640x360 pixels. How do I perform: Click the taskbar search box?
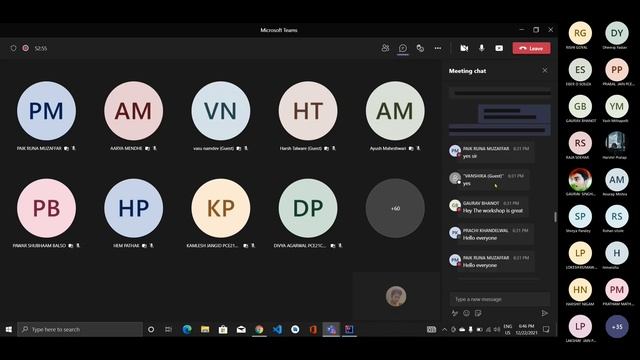(x=80, y=329)
